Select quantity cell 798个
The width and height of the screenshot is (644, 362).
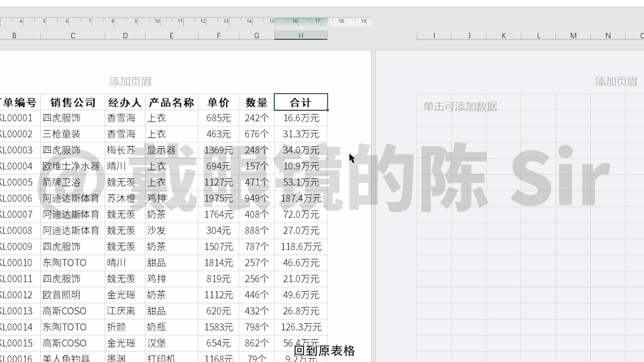(257, 327)
